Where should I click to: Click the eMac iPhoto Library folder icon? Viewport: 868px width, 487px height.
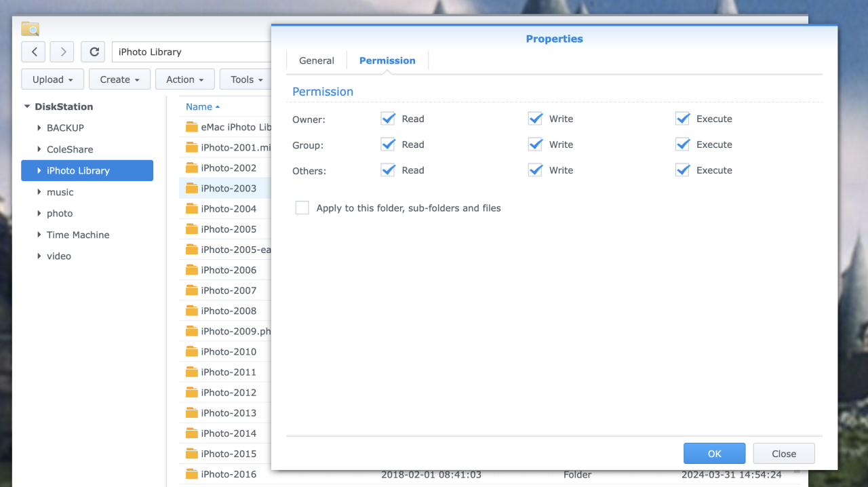coord(191,127)
